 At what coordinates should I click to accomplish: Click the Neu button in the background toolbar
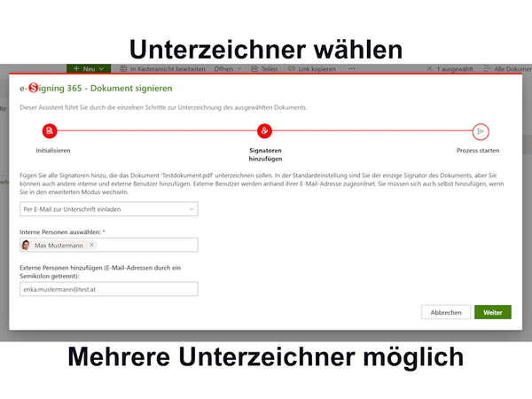89,68
